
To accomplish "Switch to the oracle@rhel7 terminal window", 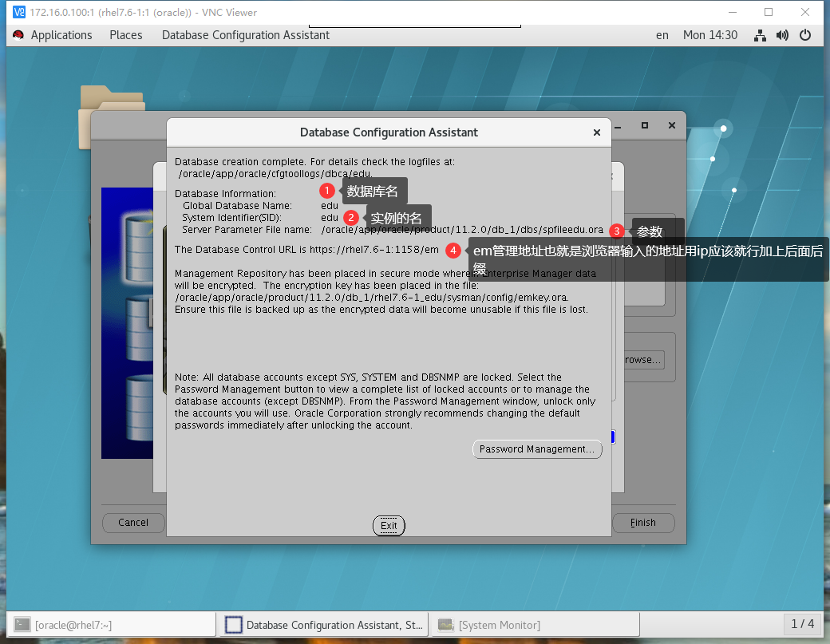I will (111, 625).
